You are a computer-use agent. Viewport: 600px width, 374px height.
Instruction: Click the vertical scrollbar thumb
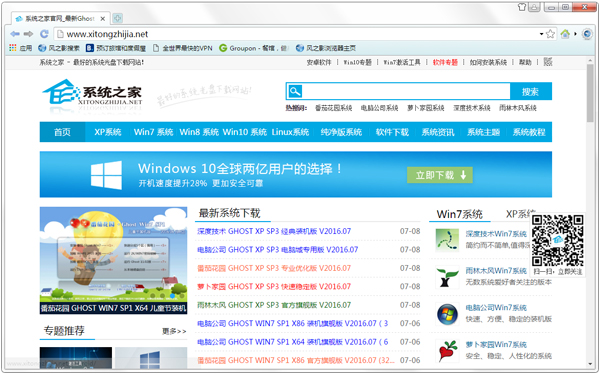590,93
